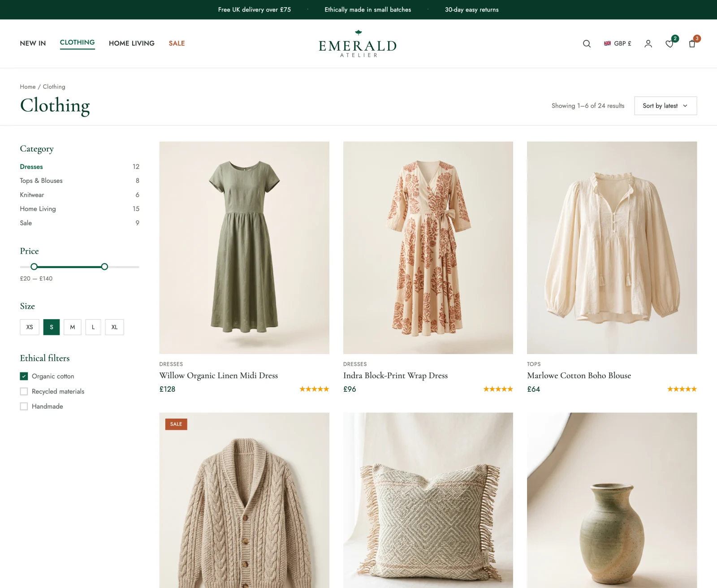The height and width of the screenshot is (588, 717).
Task: Click the UK flag currency icon
Action: 607,43
